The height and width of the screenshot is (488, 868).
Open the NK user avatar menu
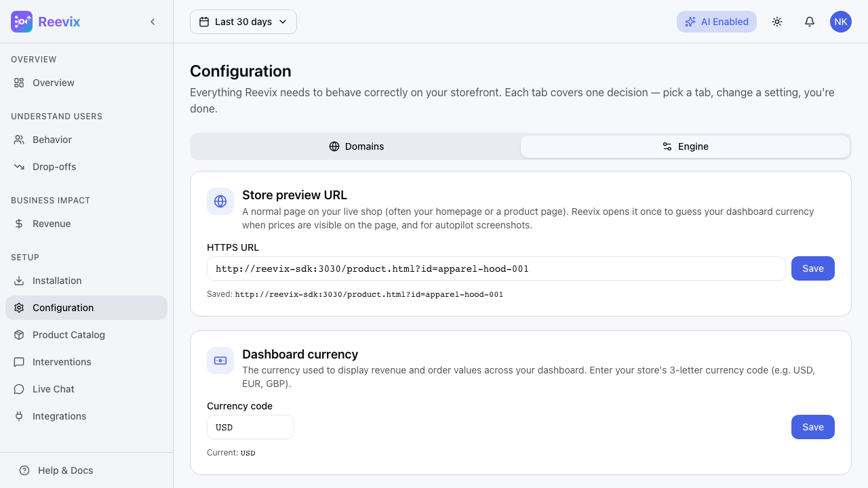841,22
